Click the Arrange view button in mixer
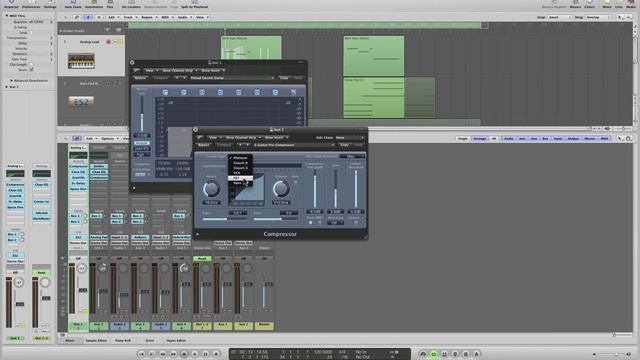This screenshot has width=640, height=360. (x=480, y=139)
